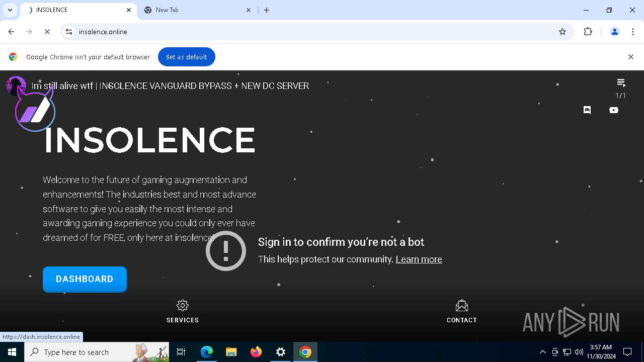The width and height of the screenshot is (644, 362).
Task: Switch to the New Tab tab
Action: (x=197, y=10)
